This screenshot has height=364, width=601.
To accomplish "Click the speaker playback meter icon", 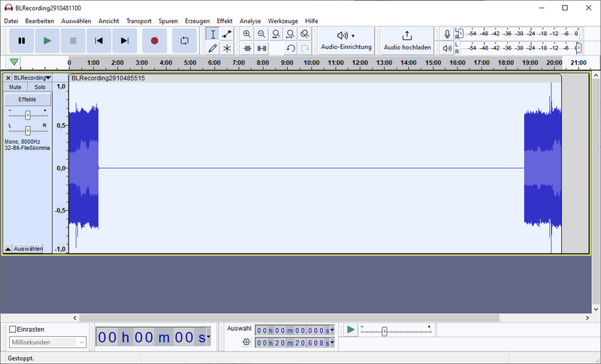I will point(447,48).
